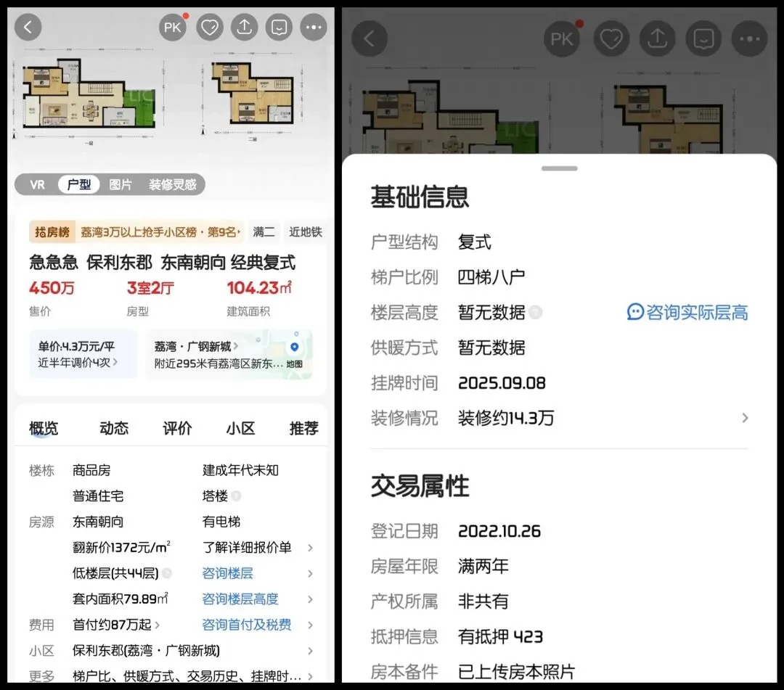Open the 推荐 recommendations tab
The width and height of the screenshot is (784, 690).
(x=303, y=428)
